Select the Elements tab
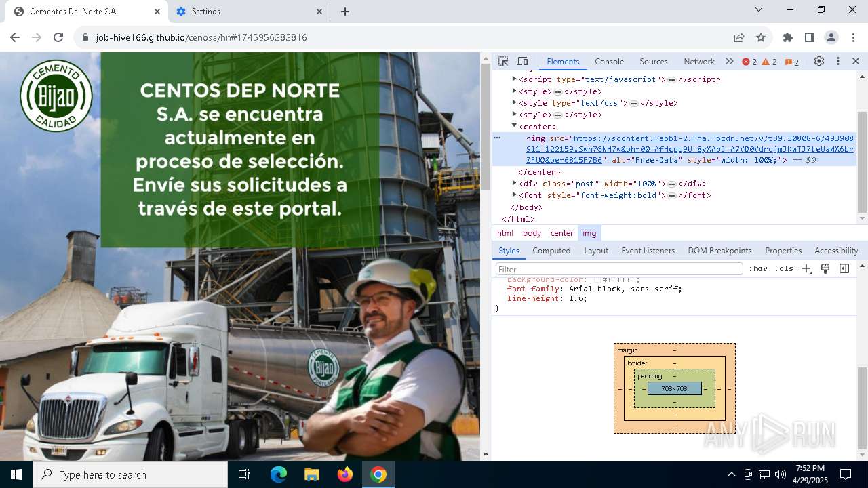This screenshot has height=488, width=868. 563,62
